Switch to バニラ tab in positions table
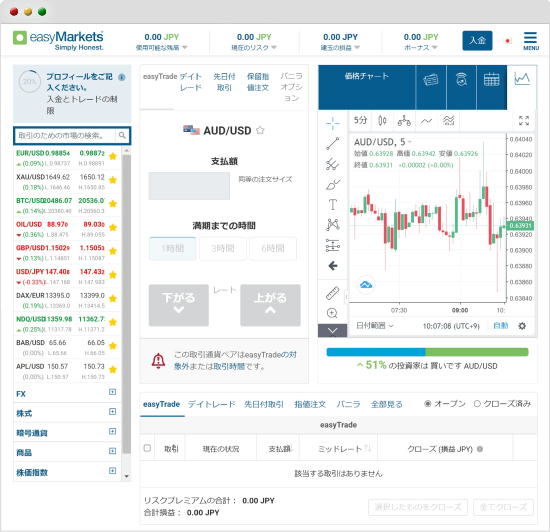The width and height of the screenshot is (550, 532). (x=348, y=404)
